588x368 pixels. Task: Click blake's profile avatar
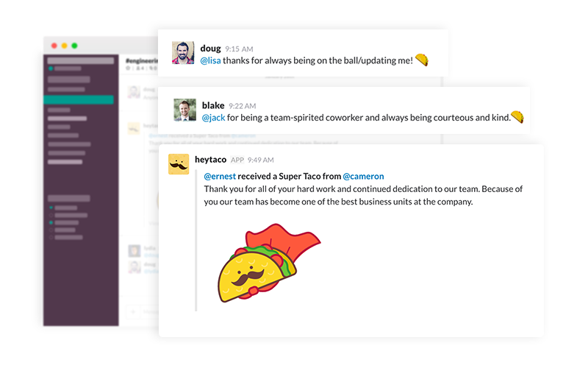click(x=185, y=110)
